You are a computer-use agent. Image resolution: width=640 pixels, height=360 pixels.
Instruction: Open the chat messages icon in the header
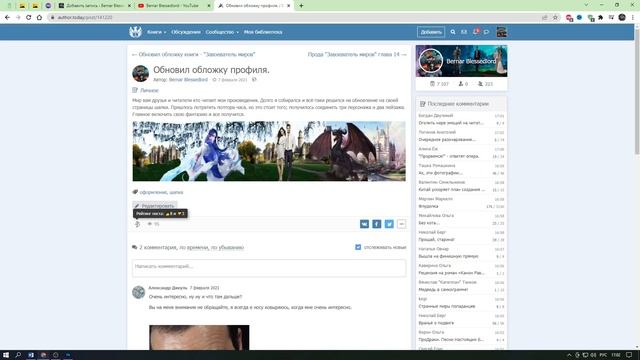(486, 32)
